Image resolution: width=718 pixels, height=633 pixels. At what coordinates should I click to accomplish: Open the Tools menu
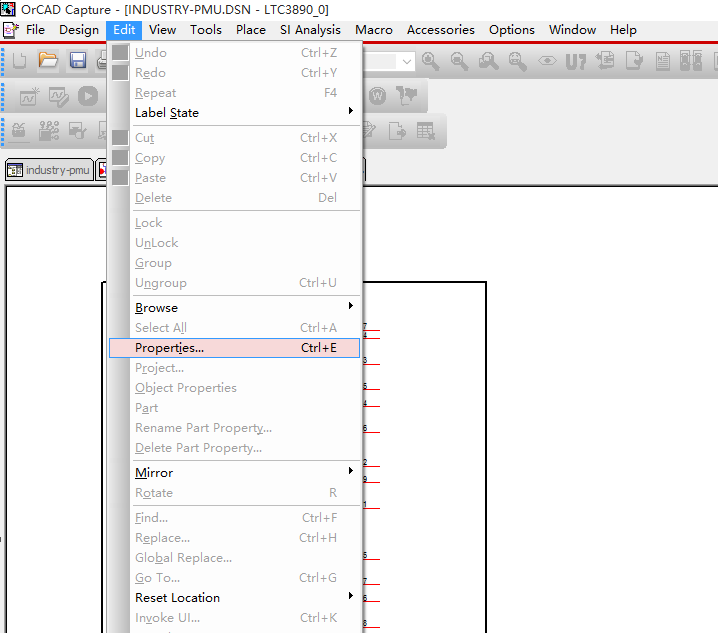point(206,30)
